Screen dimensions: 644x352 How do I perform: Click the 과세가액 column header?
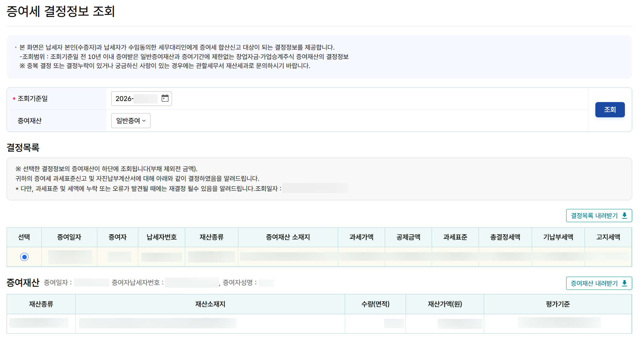(361, 237)
